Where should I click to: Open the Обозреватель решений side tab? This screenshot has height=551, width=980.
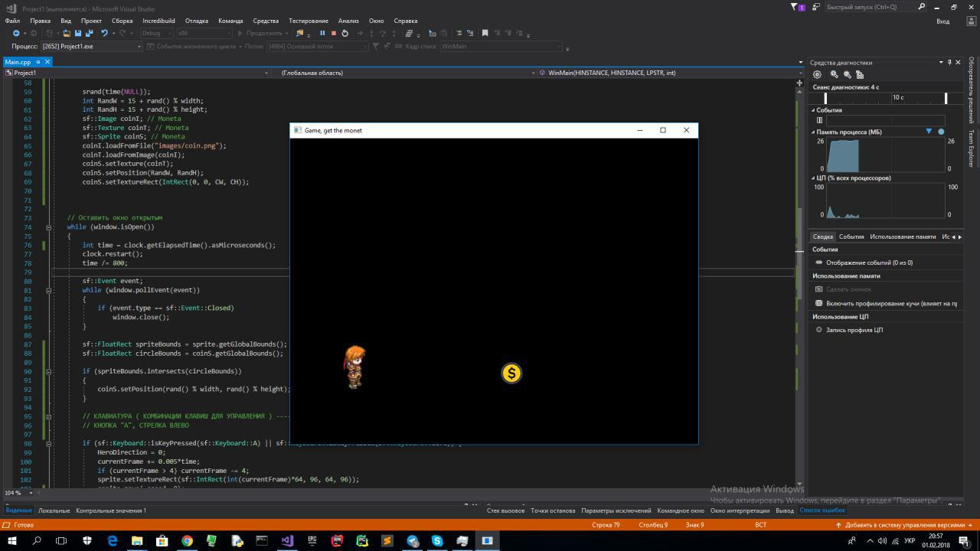(972, 90)
